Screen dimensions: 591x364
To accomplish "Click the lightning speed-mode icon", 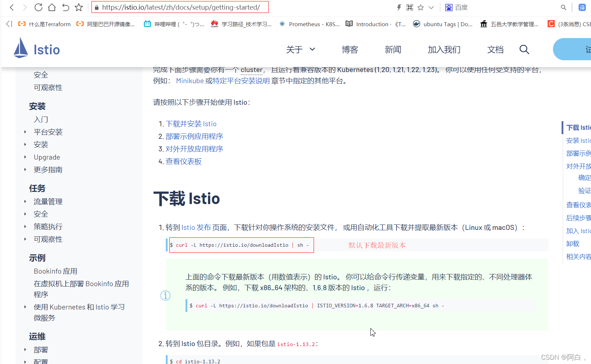I will click(399, 7).
